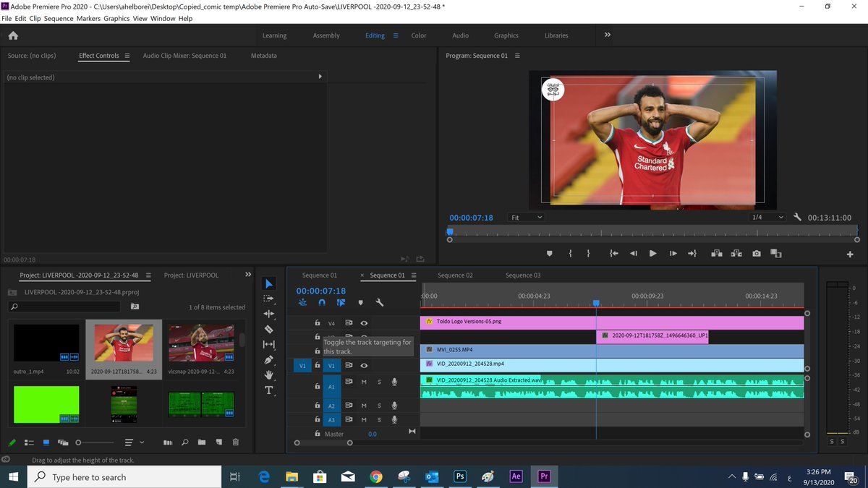Open After Effects from taskbar
This screenshot has height=488, width=868.
[x=516, y=476]
